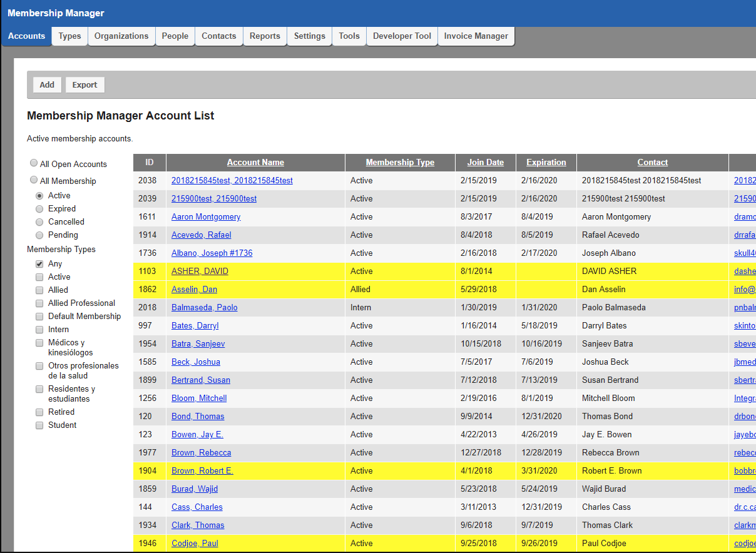
Task: Open the Settings tab
Action: (310, 36)
